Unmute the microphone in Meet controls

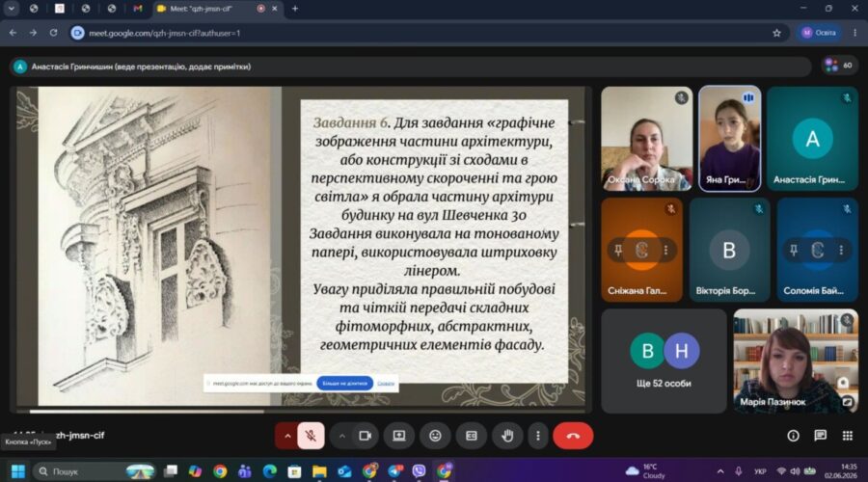[311, 436]
